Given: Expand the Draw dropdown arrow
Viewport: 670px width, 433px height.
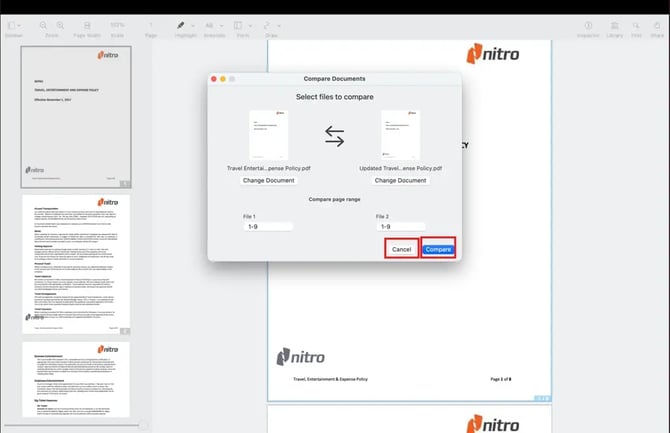Looking at the screenshot, I should [279, 26].
